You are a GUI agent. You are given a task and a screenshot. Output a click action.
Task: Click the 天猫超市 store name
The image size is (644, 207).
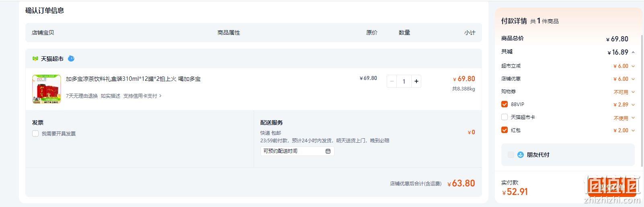(x=52, y=59)
